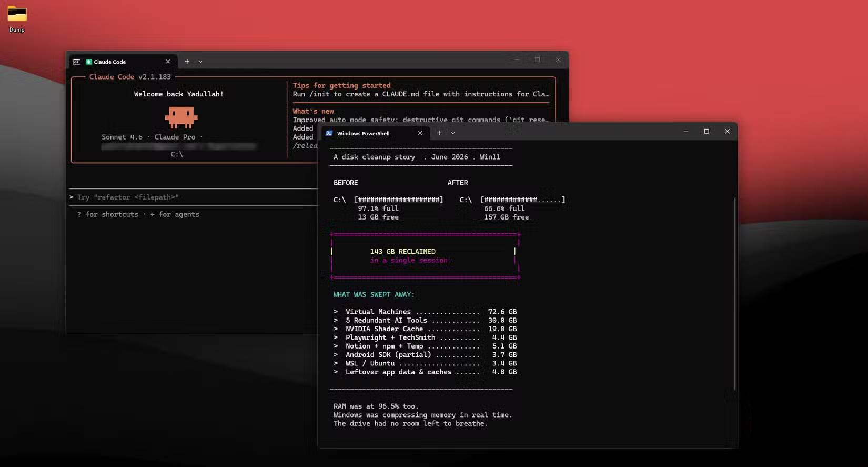Image resolution: width=868 pixels, height=467 pixels.
Task: Minimize the Windows PowerShell window
Action: (x=686, y=131)
